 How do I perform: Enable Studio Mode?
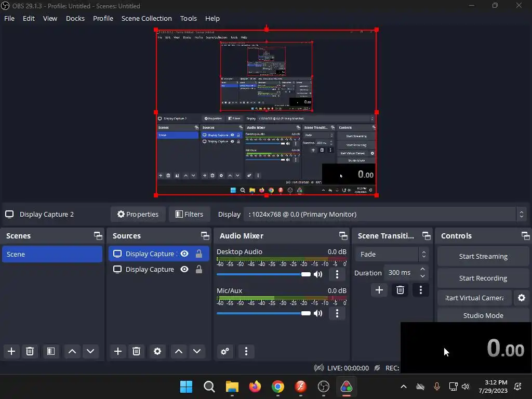[x=483, y=315]
